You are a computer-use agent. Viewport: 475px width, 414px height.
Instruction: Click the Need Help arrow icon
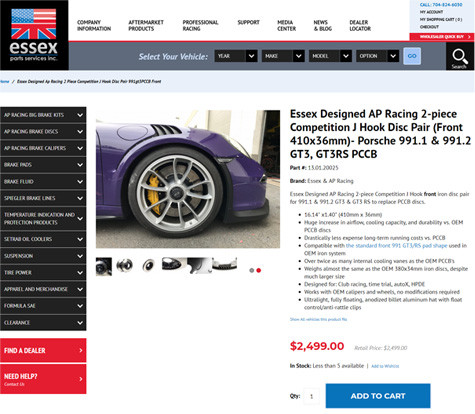(x=81, y=379)
